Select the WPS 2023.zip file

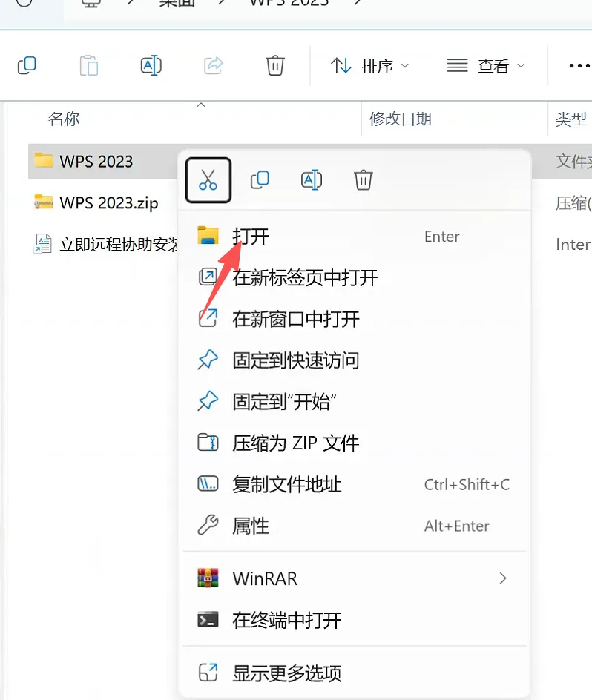[x=109, y=202]
